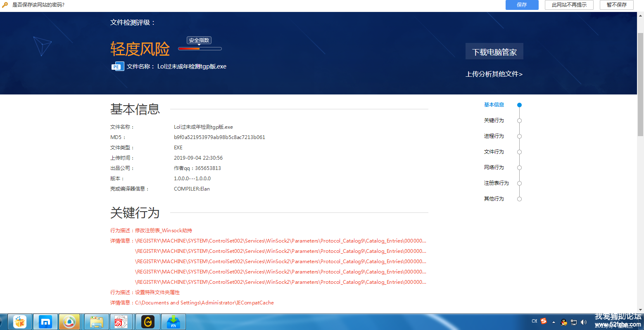Click the timeline dot beside 关键行为

click(x=520, y=121)
